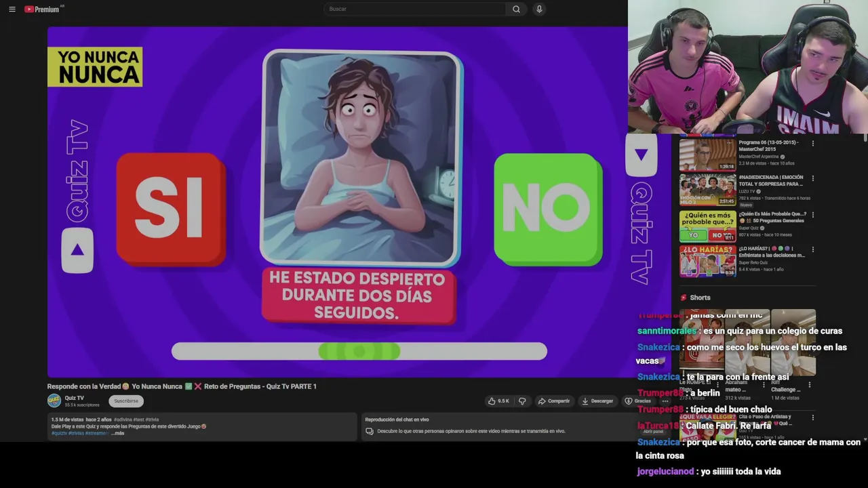Like the video with 9.5 K thumbs up

click(x=498, y=401)
